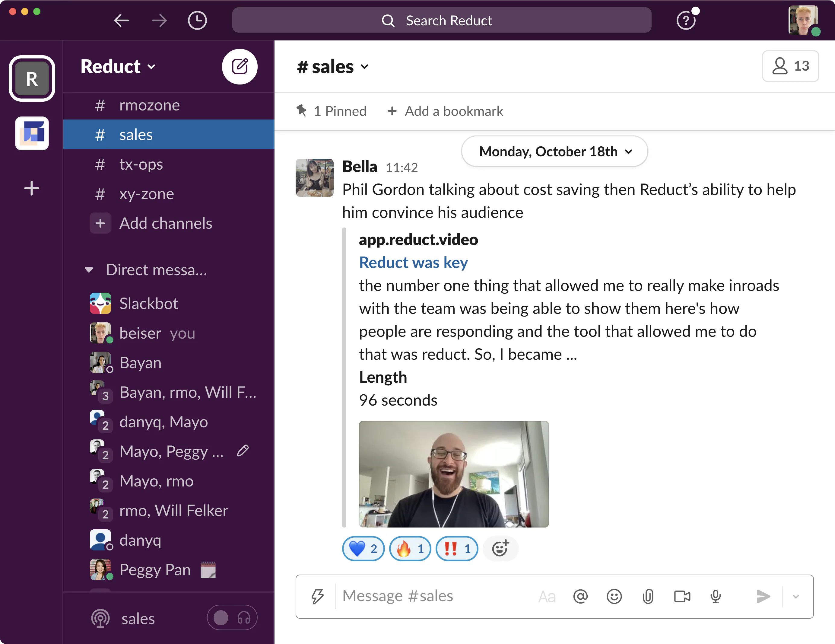View the 13 channel members
The height and width of the screenshot is (644, 835).
point(790,66)
